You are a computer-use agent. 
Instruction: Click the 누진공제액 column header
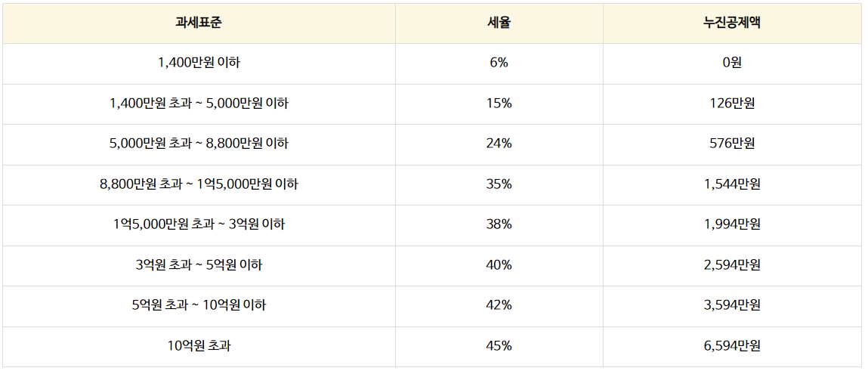pos(734,24)
